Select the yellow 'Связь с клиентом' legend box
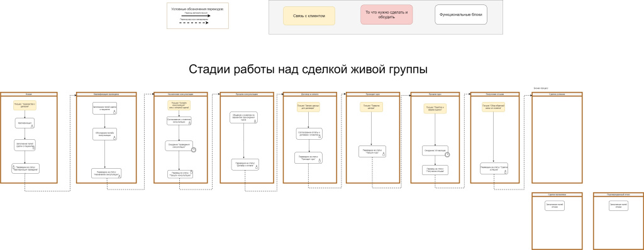 point(309,16)
